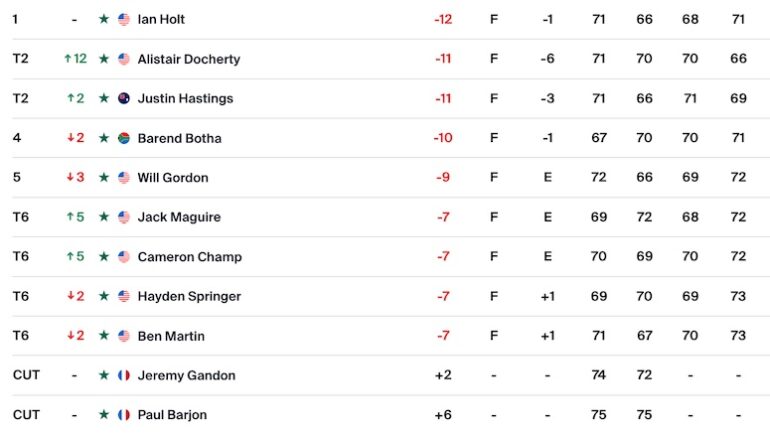Click Jeremy Gandon's French flag icon
This screenshot has width=770, height=433.
(x=124, y=376)
